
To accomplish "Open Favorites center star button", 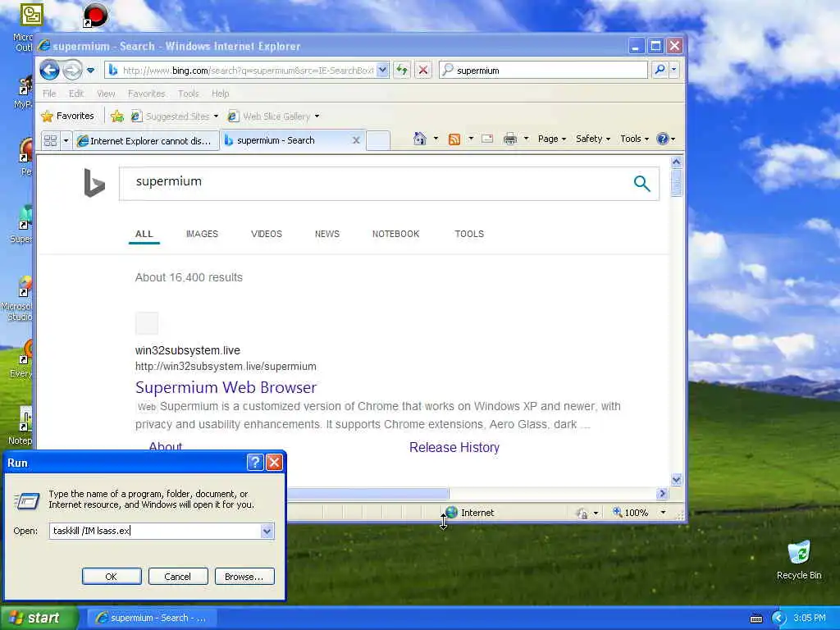I will point(68,116).
